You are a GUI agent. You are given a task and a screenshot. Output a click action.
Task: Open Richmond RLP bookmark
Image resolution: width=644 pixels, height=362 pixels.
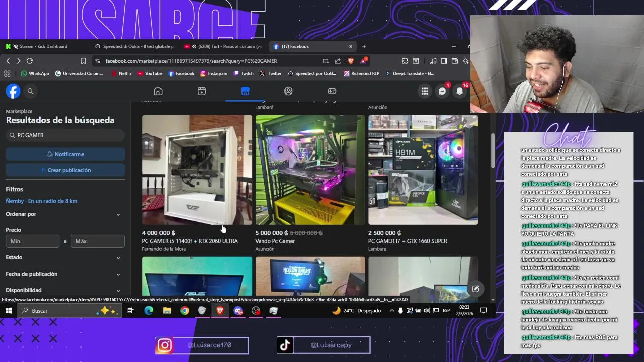(361, 73)
